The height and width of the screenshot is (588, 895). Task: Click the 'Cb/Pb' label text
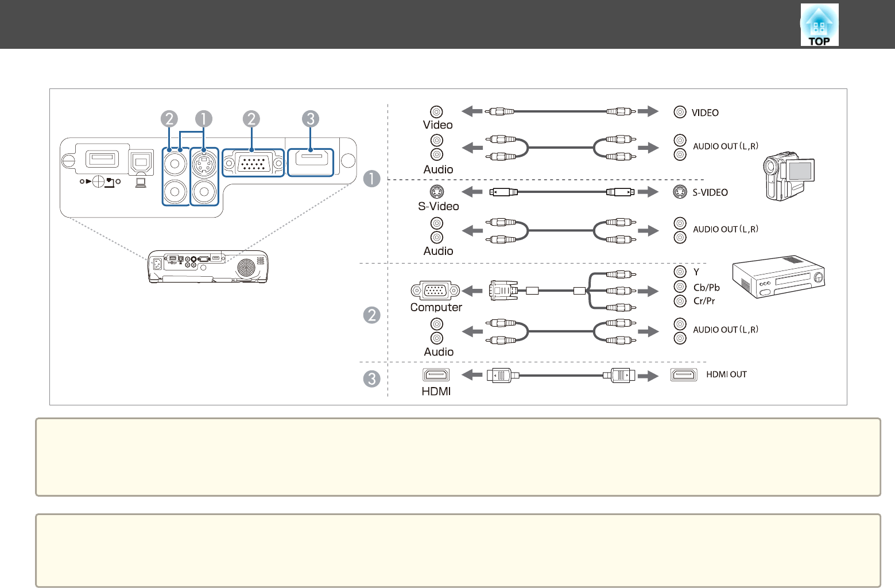(x=707, y=288)
